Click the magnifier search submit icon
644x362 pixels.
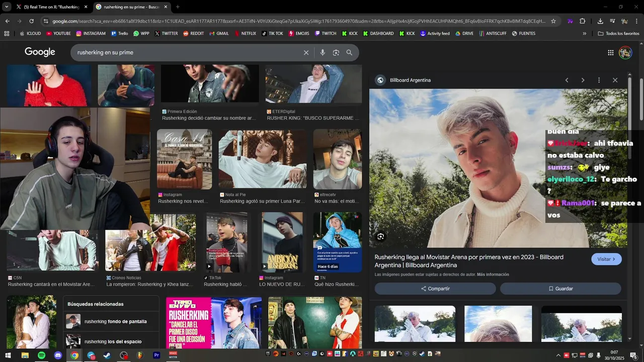tap(349, 52)
